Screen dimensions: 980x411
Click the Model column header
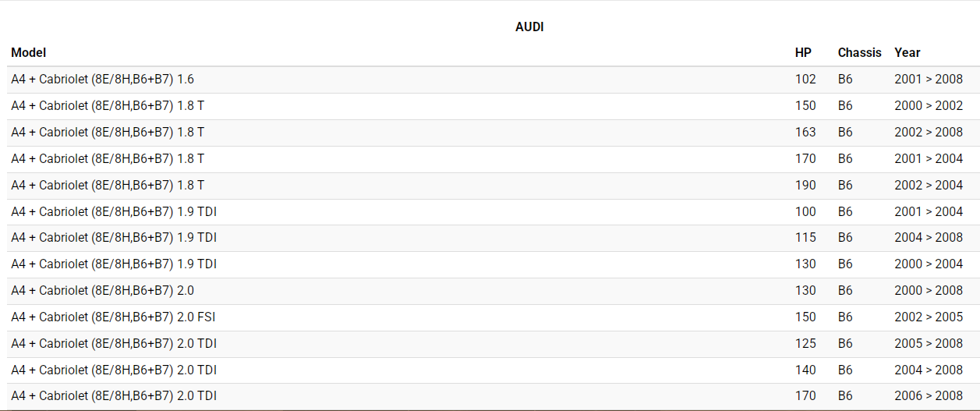pyautogui.click(x=29, y=53)
